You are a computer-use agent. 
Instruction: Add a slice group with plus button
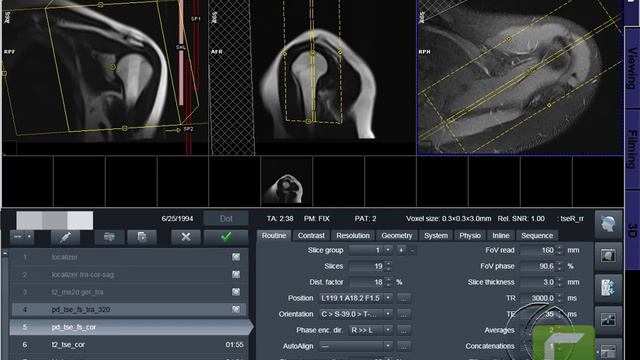[401, 250]
